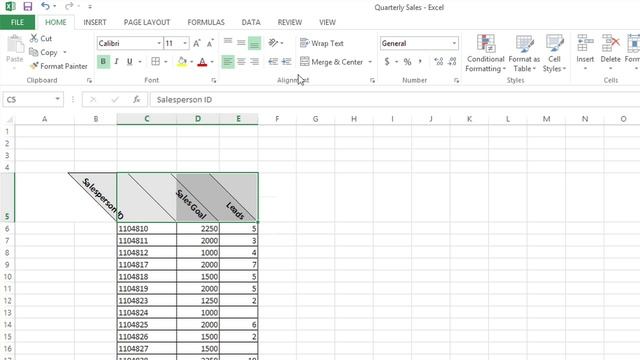This screenshot has height=360, width=640.
Task: Set Top Align vertical alignment
Action: [228, 42]
